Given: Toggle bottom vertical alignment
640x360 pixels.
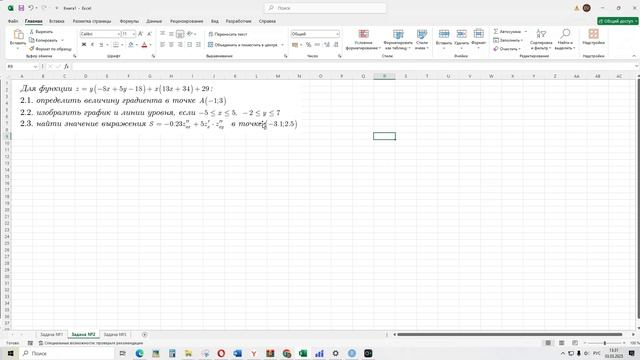Looking at the screenshot, I should tap(180, 34).
